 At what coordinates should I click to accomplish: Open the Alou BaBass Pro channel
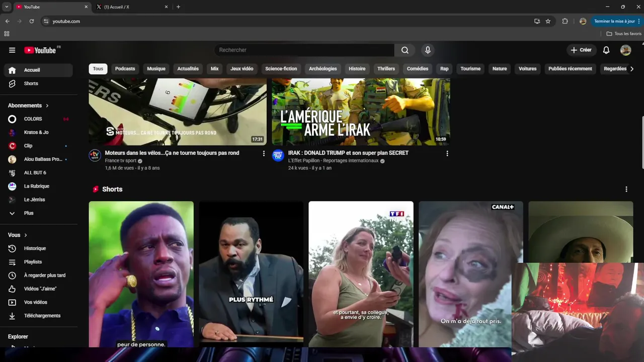38,159
